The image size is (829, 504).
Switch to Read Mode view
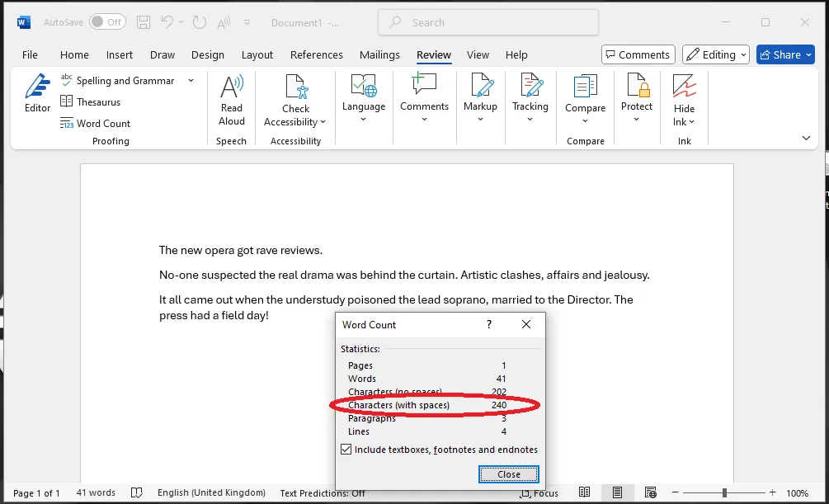tap(584, 492)
